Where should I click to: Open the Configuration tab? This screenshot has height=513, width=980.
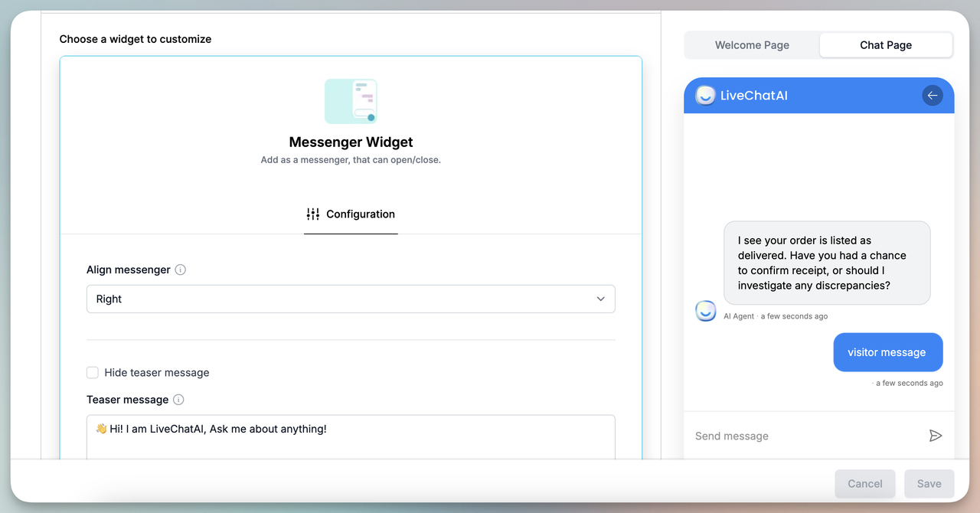click(x=351, y=214)
